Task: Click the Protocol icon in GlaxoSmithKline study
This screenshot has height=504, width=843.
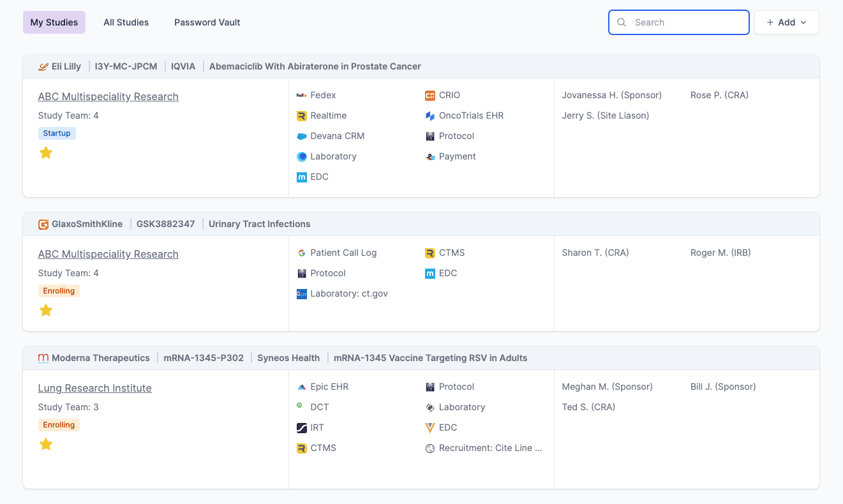Action: (x=302, y=273)
